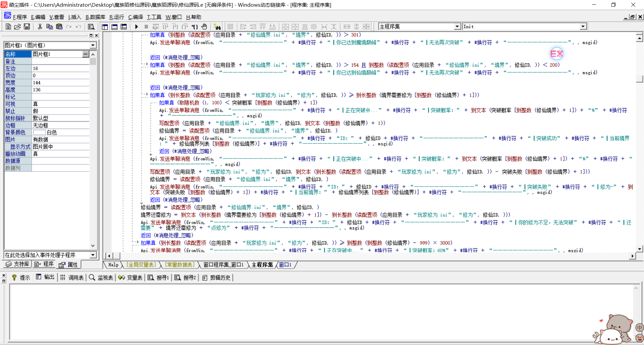This screenshot has width=644, height=345.
Task: Toggle the third panel layout button in toolbar
Action: tap(124, 27)
